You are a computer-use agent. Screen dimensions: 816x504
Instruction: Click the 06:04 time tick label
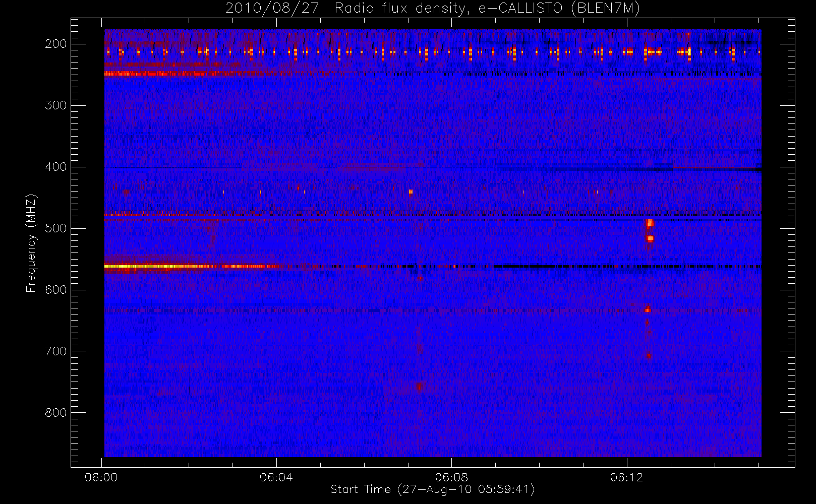coord(276,477)
